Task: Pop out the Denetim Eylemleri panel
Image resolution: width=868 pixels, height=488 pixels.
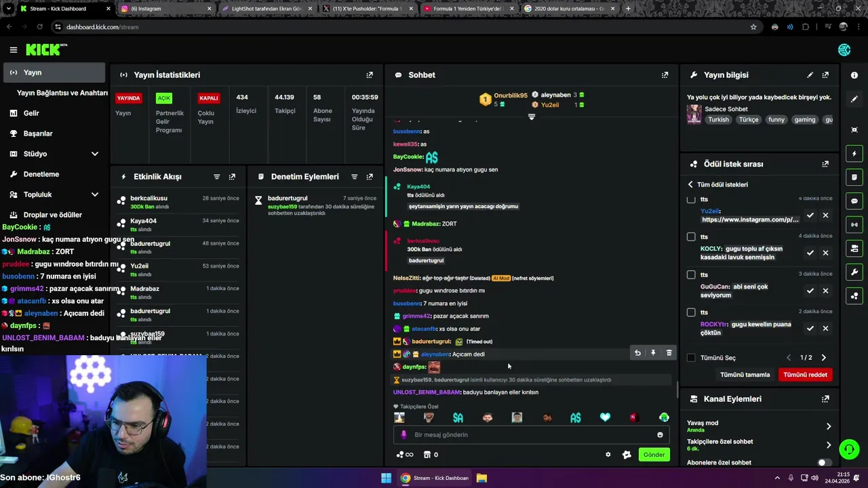Action: 370,177
